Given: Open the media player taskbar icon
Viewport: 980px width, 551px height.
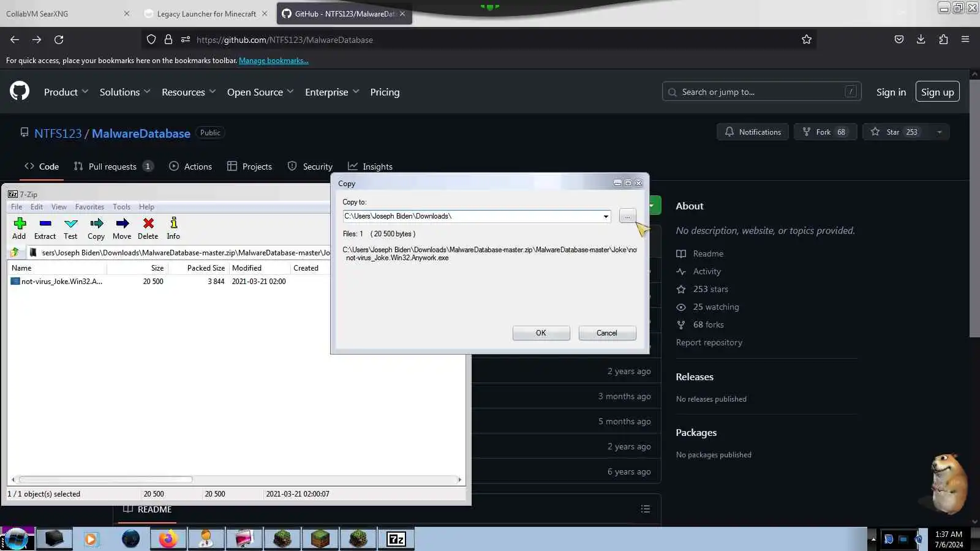Looking at the screenshot, I should (x=91, y=539).
